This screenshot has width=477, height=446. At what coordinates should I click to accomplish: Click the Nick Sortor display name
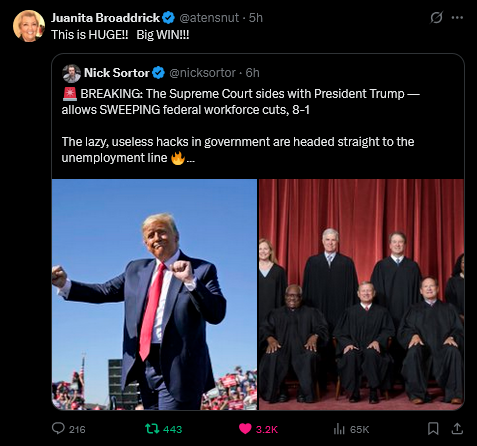117,73
